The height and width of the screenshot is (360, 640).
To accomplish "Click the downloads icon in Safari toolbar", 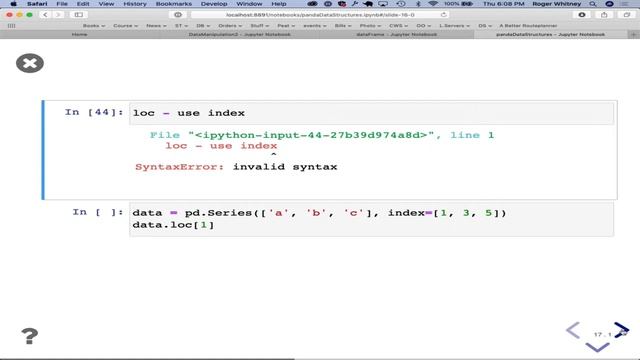I will pos(582,15).
